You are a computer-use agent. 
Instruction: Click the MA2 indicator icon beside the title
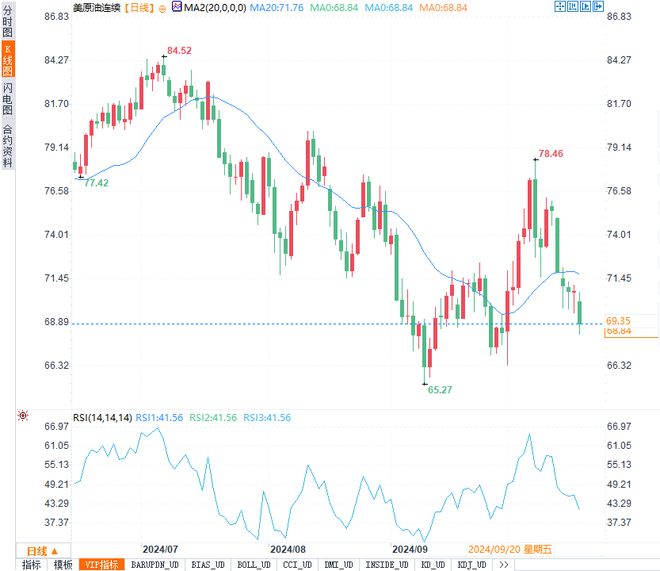[x=177, y=6]
